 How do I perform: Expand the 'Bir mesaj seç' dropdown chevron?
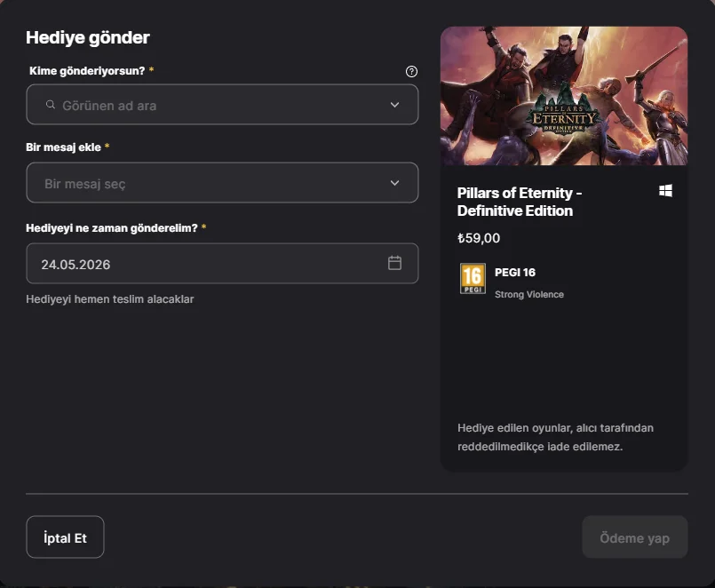click(x=394, y=183)
